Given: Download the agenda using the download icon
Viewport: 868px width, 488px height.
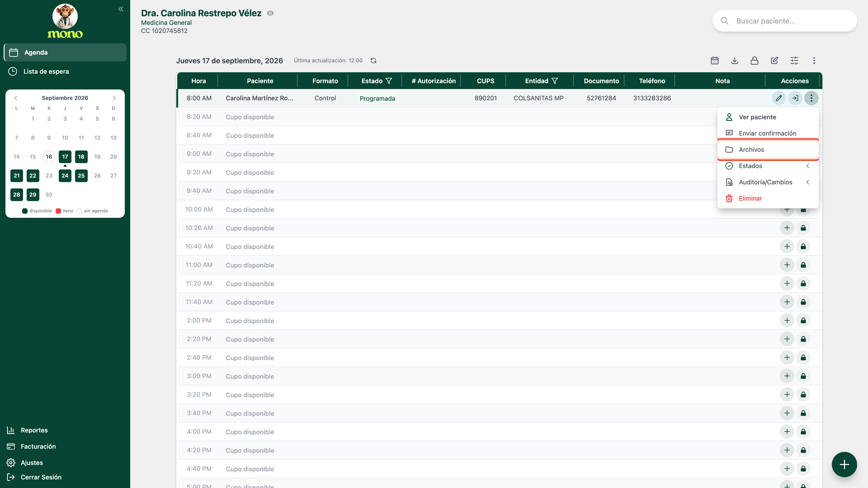Looking at the screenshot, I should point(735,61).
